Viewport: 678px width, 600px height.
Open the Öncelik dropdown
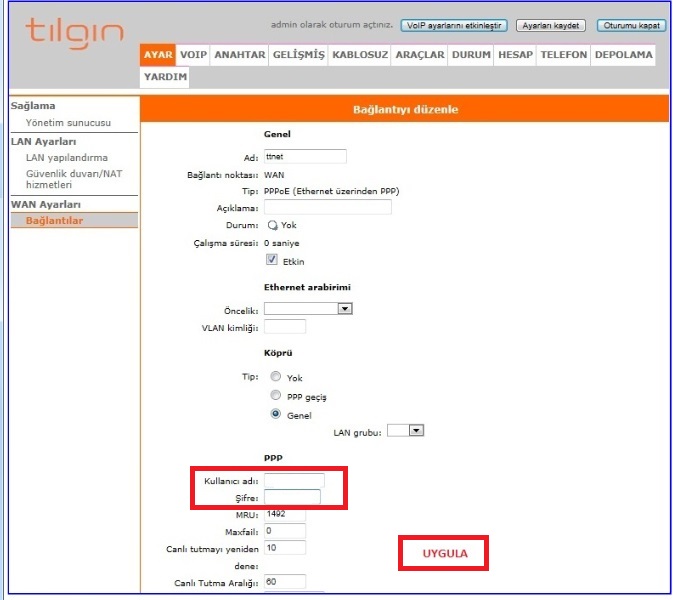[309, 309]
